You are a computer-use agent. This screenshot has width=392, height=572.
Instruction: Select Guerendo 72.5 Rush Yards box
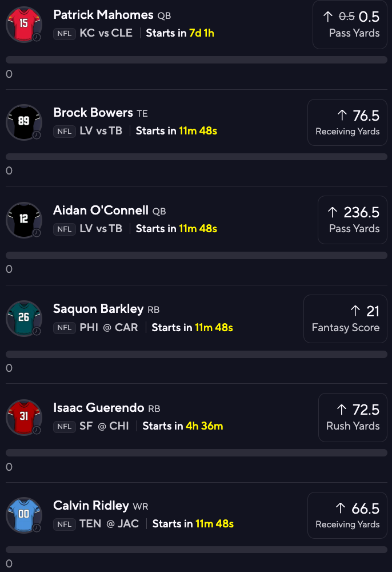[353, 418]
